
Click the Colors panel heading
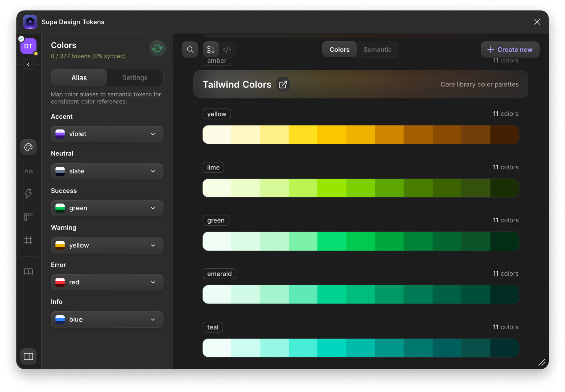point(64,45)
